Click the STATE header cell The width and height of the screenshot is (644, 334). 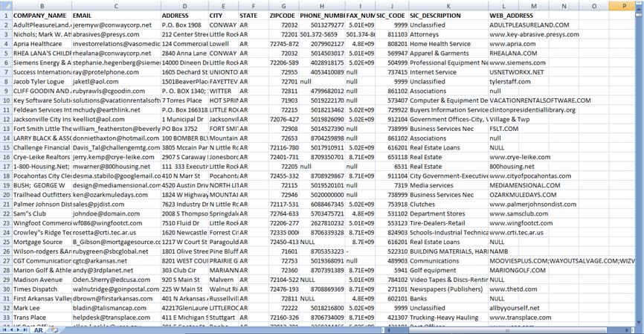254,16
